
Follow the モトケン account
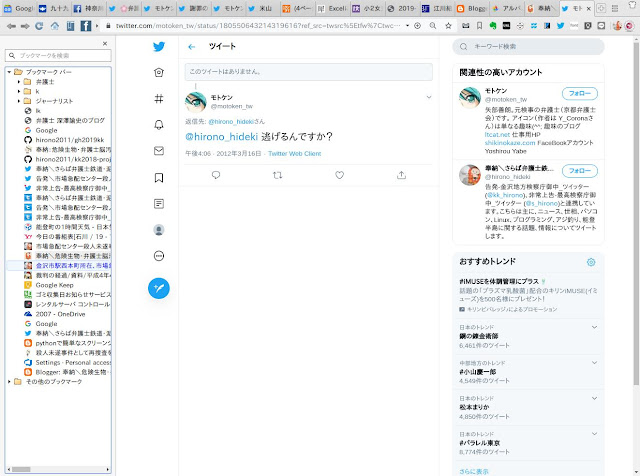pyautogui.click(x=580, y=93)
